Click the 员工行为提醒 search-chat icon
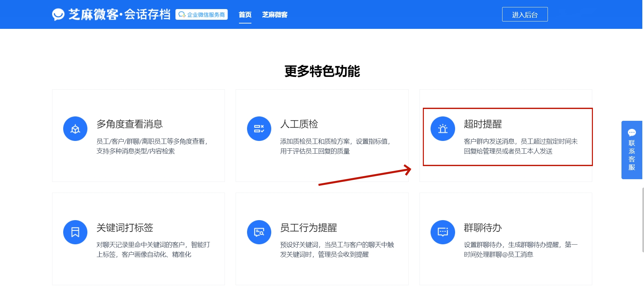Viewport: 644px width, 301px height. [259, 232]
